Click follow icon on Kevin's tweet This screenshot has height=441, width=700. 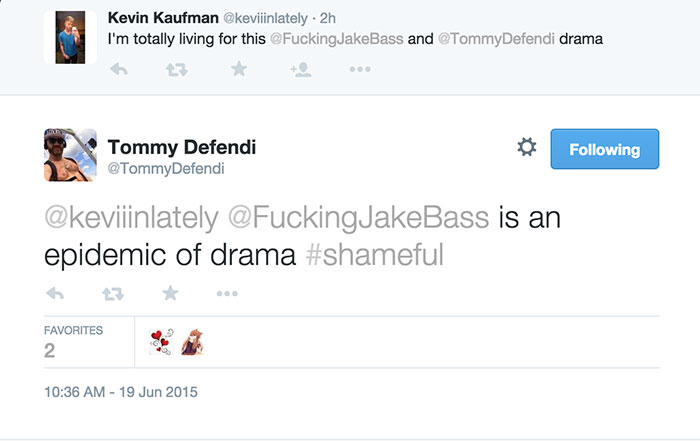click(299, 69)
